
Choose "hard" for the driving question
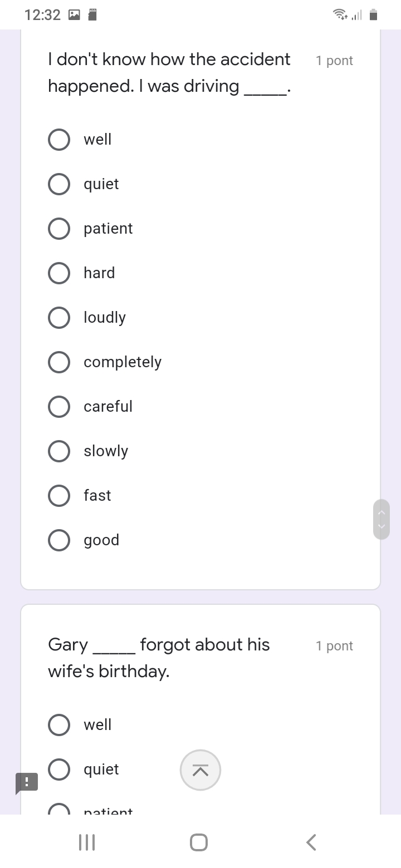[x=59, y=273]
